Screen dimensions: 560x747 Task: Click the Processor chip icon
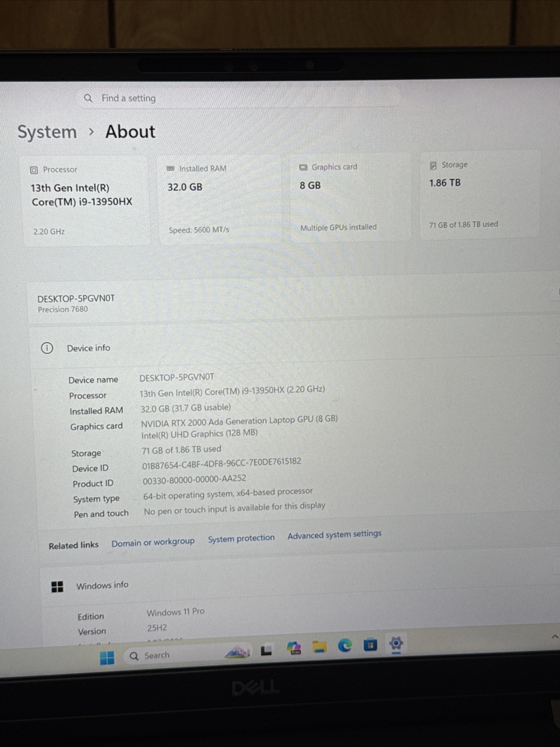[x=34, y=170]
